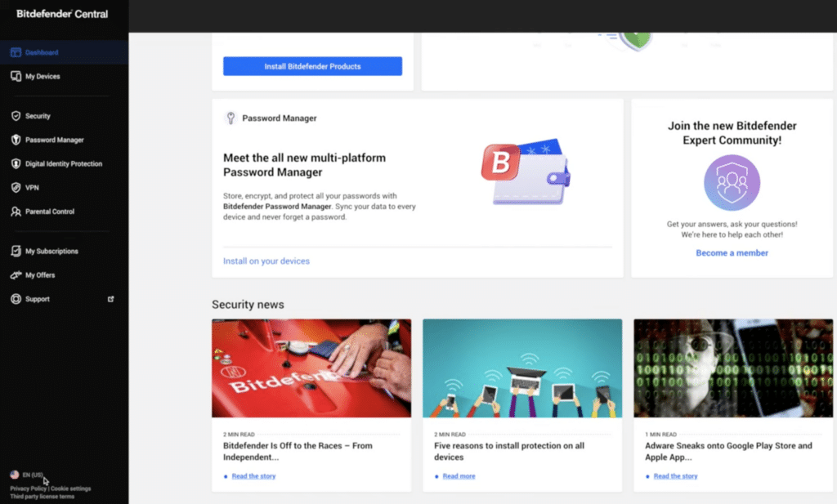Go to My Subscriptions

[x=51, y=252]
